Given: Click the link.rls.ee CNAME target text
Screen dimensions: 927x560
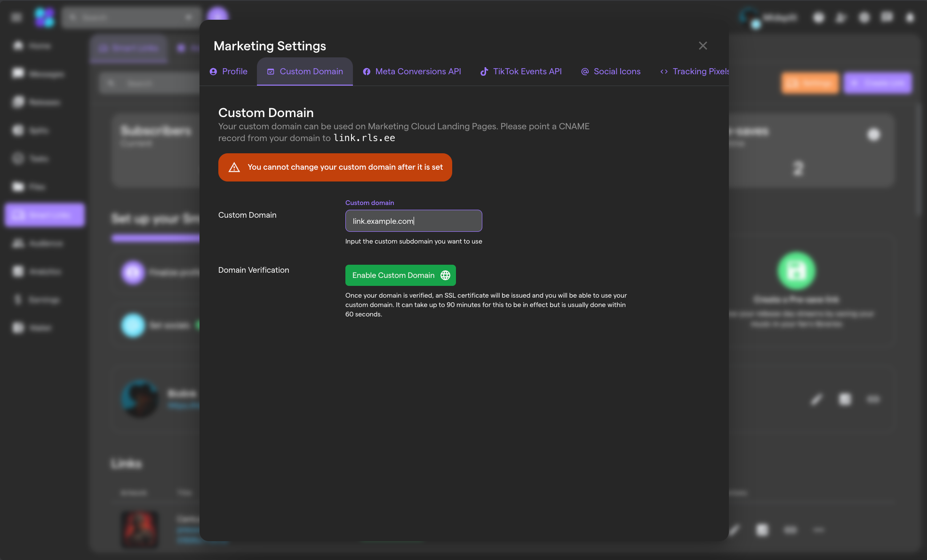Looking at the screenshot, I should tap(364, 138).
